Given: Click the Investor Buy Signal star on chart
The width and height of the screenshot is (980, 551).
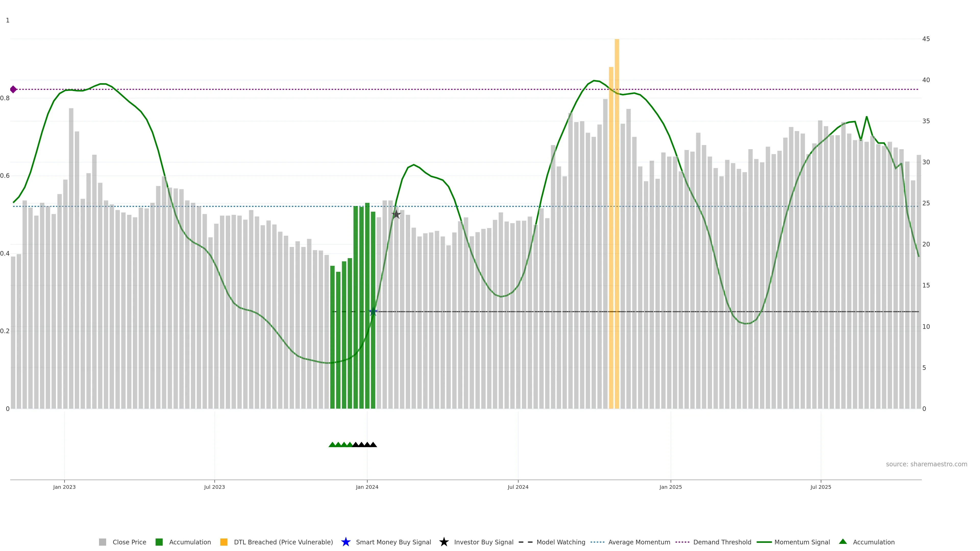Looking at the screenshot, I should [396, 215].
